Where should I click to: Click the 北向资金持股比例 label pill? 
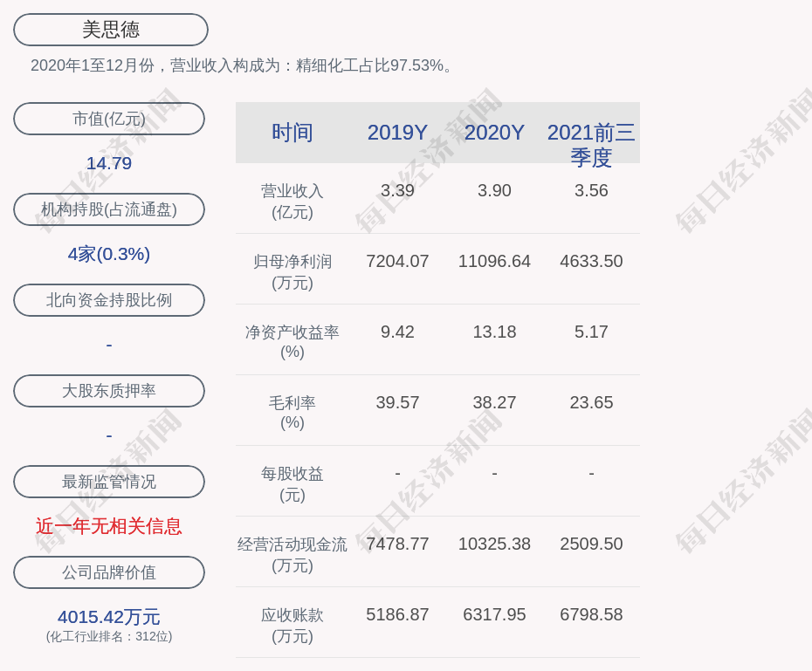coord(109,300)
